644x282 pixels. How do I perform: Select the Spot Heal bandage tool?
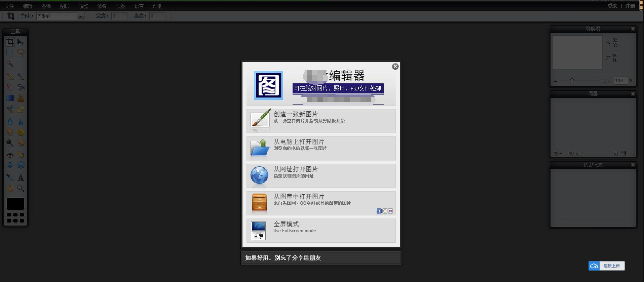(21, 154)
